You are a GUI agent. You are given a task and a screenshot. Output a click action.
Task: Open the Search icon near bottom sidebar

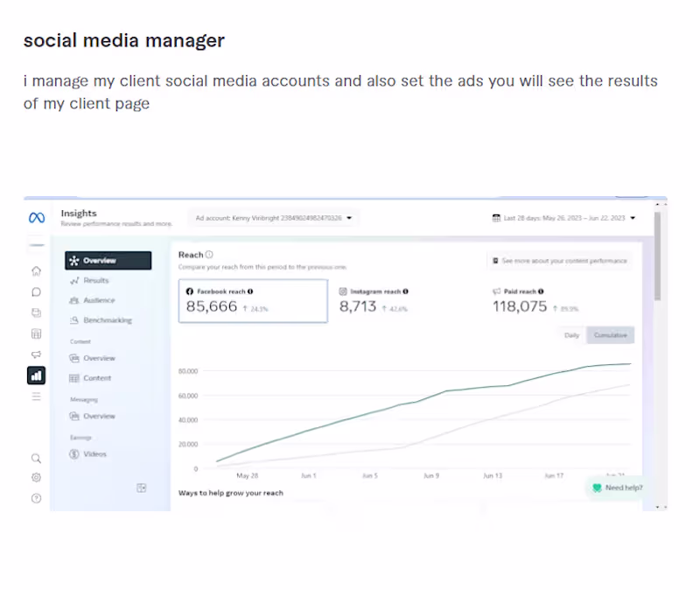tap(36, 458)
